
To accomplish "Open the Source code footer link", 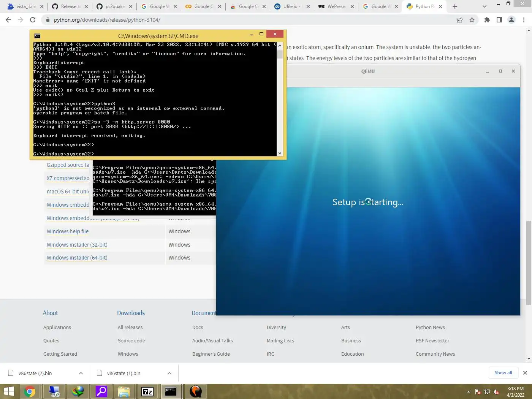I will pyautogui.click(x=131, y=340).
